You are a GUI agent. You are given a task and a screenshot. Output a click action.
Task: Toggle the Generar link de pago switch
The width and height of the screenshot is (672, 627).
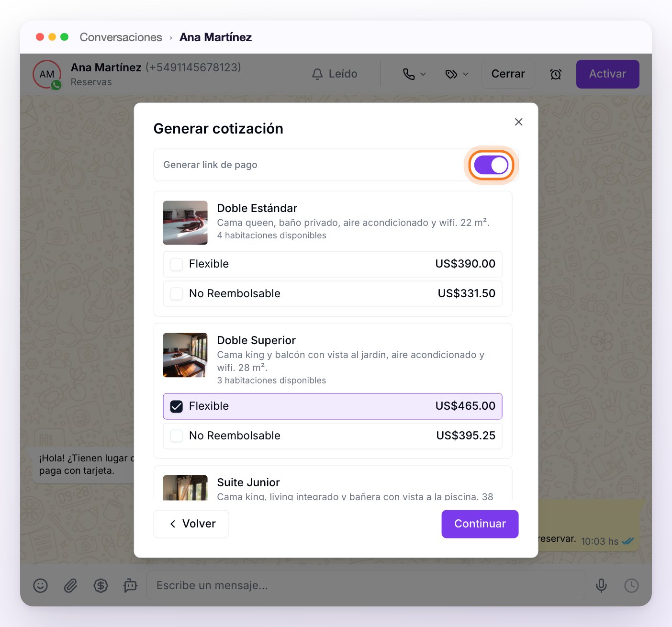(x=491, y=165)
